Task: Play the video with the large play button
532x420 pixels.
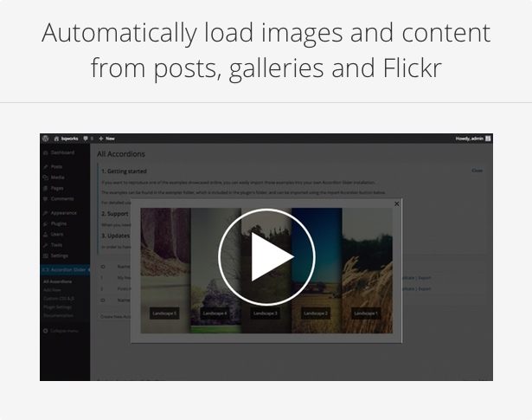Action: (266, 257)
